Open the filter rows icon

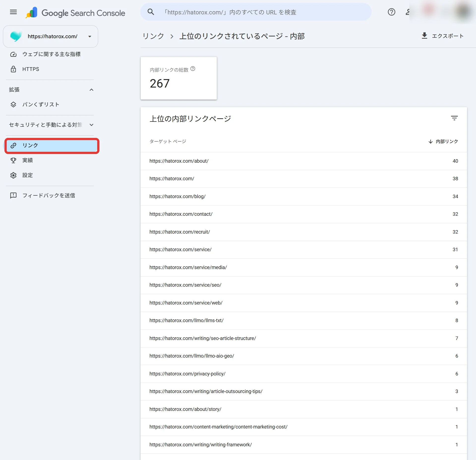[454, 118]
